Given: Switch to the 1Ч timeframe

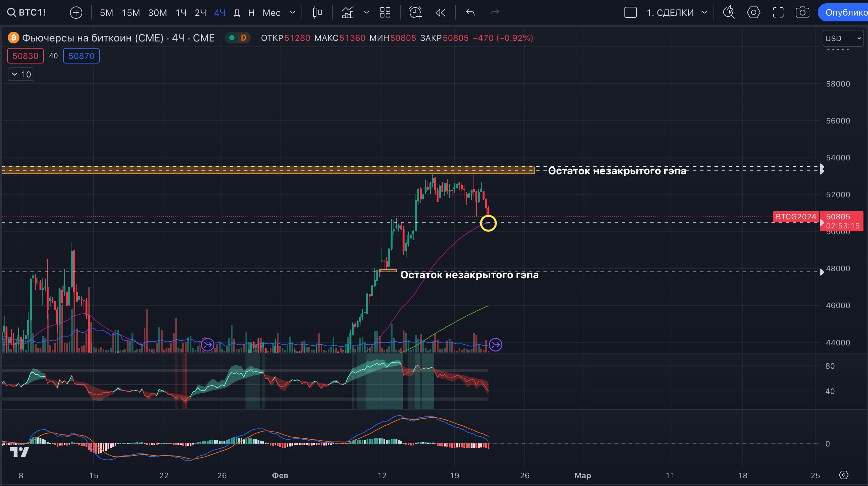Looking at the screenshot, I should [x=181, y=13].
